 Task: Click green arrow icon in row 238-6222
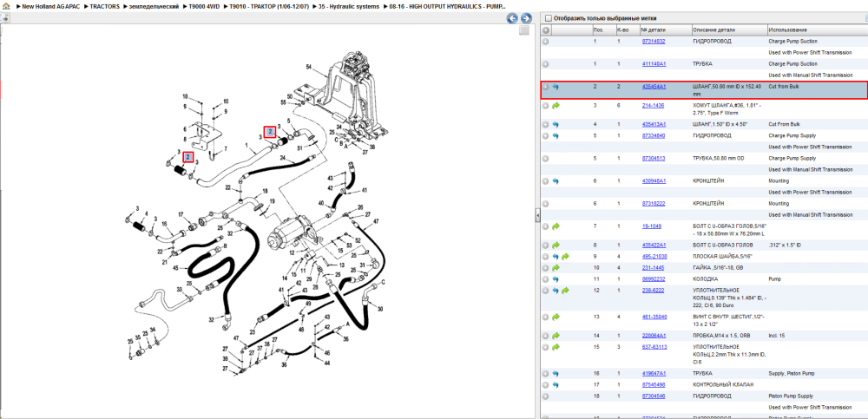click(x=565, y=290)
